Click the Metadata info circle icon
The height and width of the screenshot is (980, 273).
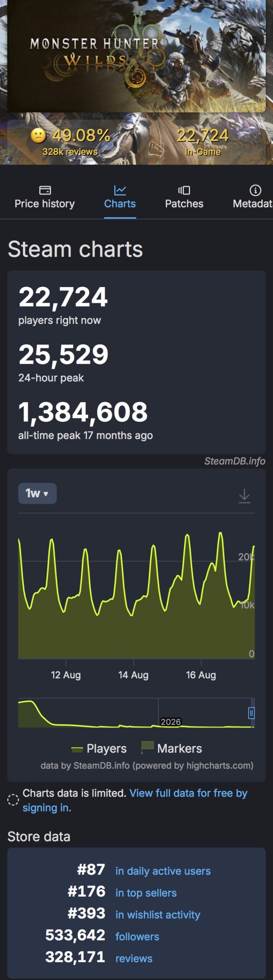(x=255, y=190)
